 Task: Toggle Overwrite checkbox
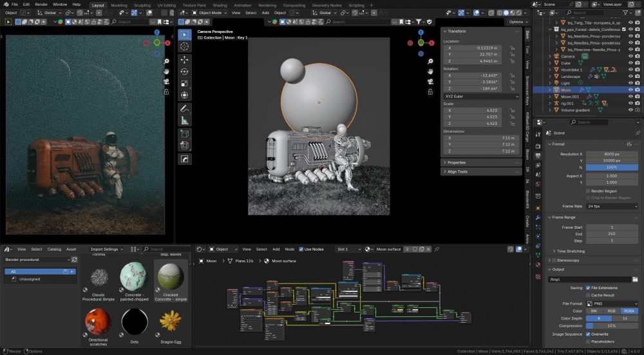(x=588, y=334)
